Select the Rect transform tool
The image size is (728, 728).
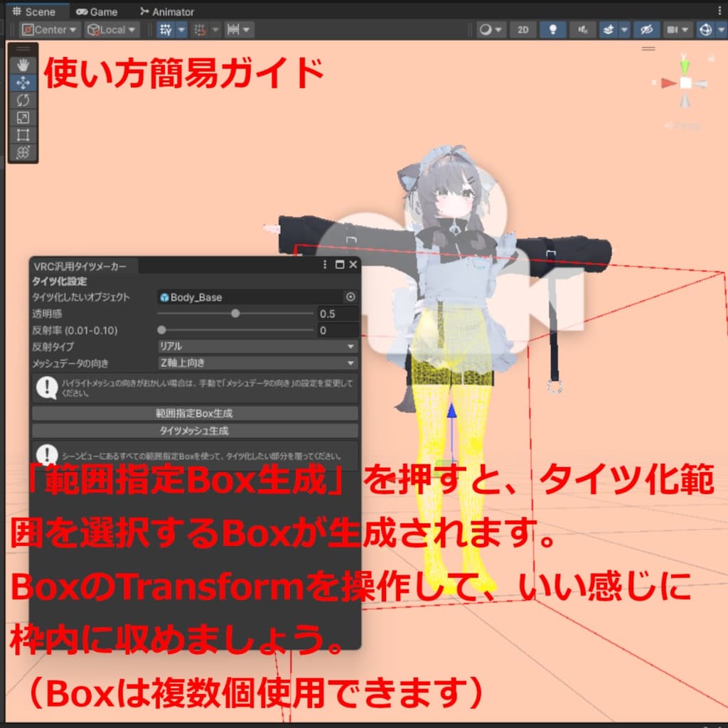[x=23, y=132]
